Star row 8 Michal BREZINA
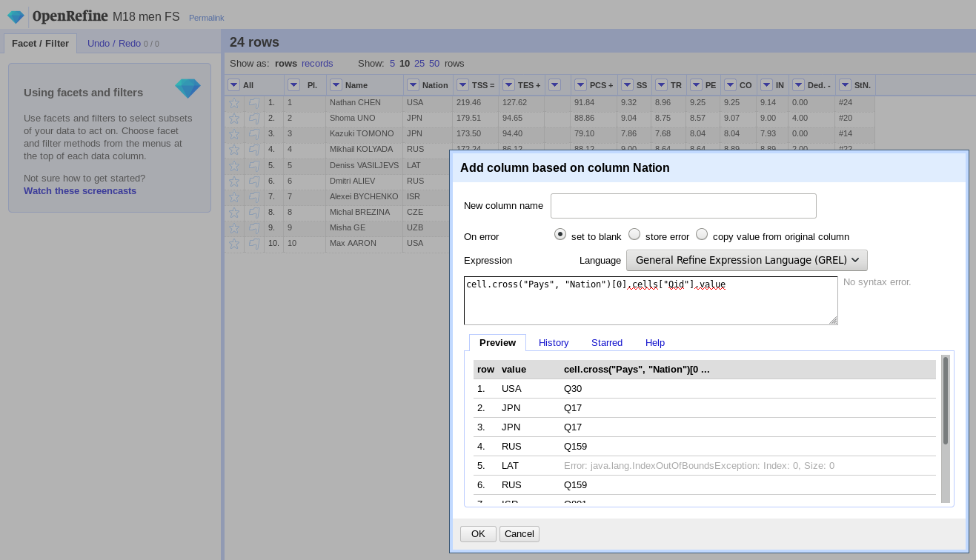Viewport: 976px width, 560px height. [234, 213]
